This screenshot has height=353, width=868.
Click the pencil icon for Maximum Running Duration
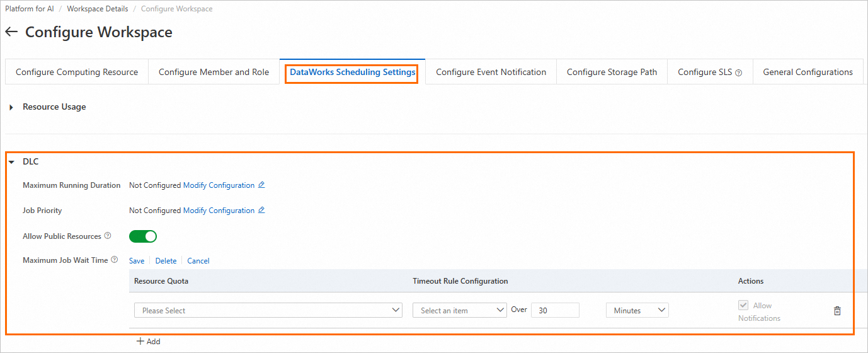coord(261,185)
